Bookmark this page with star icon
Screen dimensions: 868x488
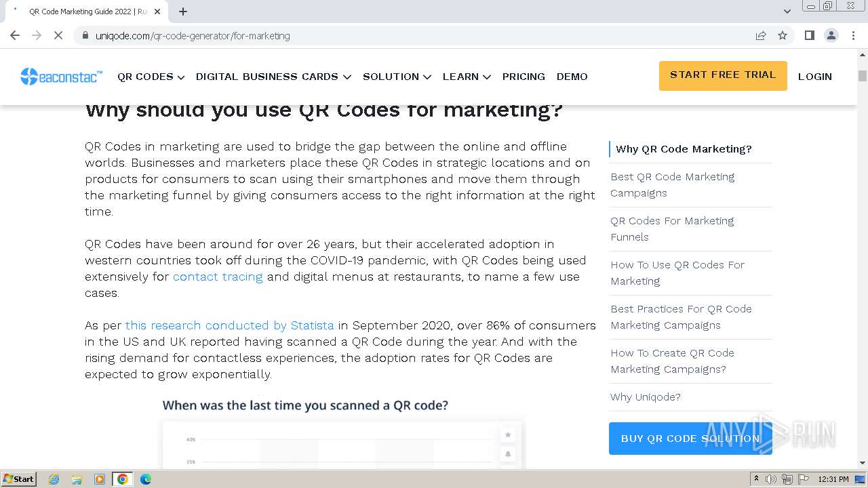[783, 35]
